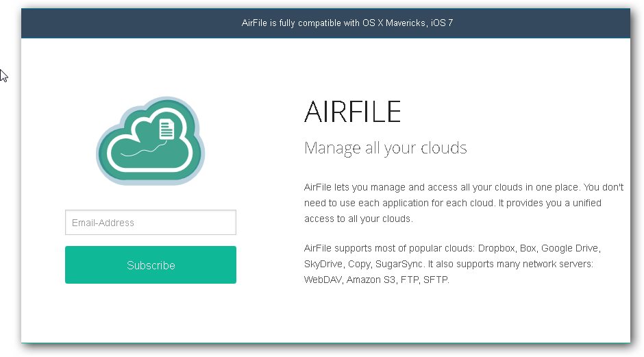Click the green Subscribe button

point(150,265)
